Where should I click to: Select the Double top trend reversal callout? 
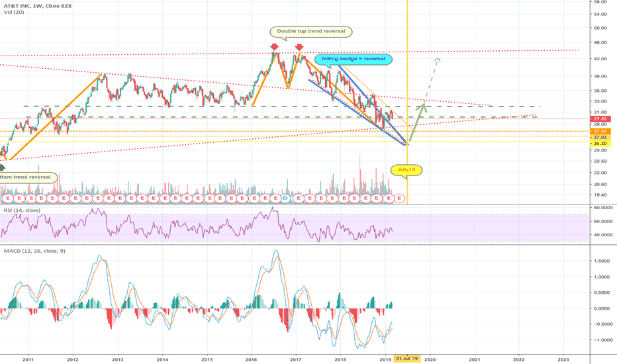pos(311,32)
